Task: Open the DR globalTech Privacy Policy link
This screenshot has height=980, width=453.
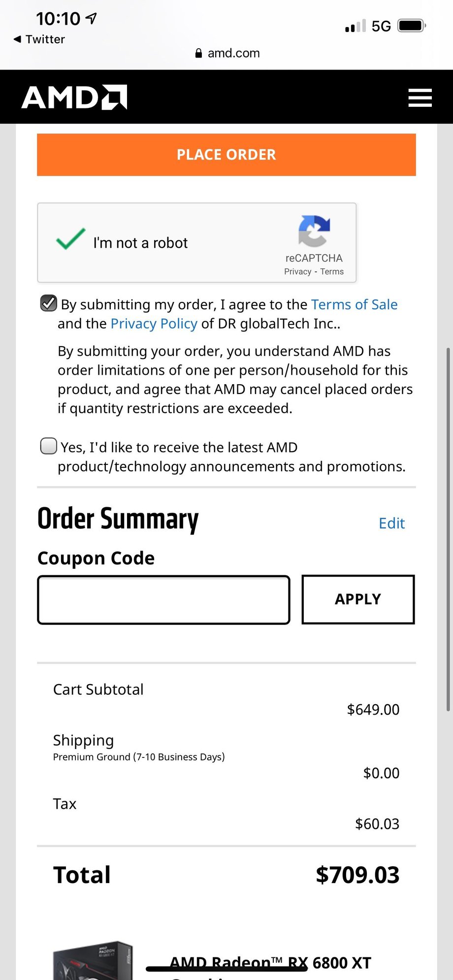Action: [154, 324]
